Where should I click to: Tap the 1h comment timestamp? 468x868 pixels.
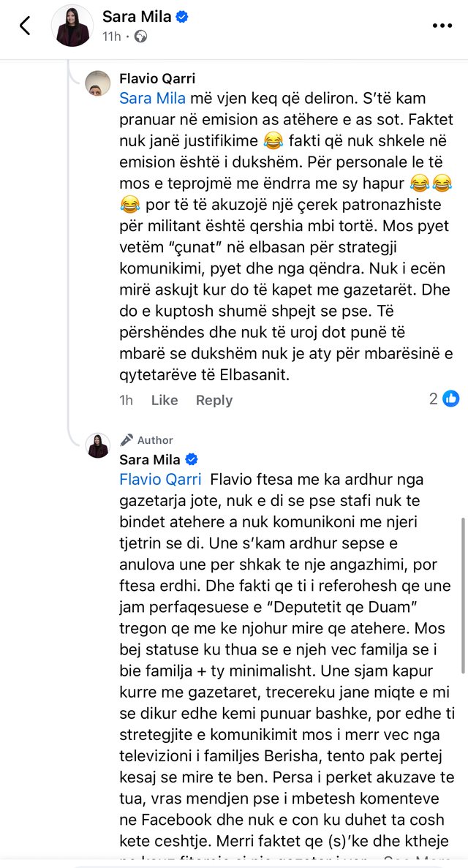point(127,400)
